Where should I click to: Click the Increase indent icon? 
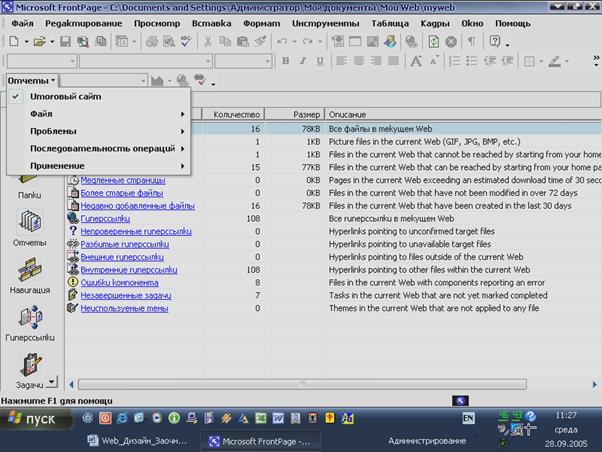508,61
